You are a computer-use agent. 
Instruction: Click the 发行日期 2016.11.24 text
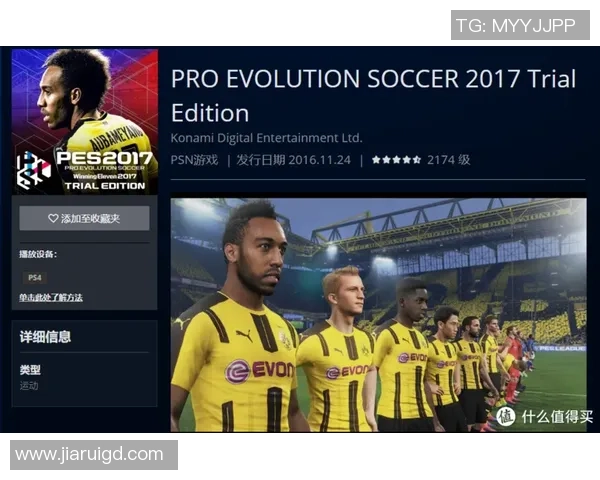point(293,160)
